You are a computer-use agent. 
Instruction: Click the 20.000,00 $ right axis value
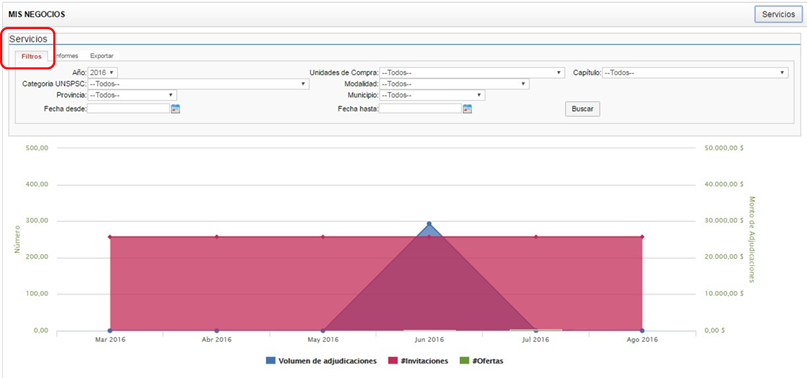tap(724, 257)
